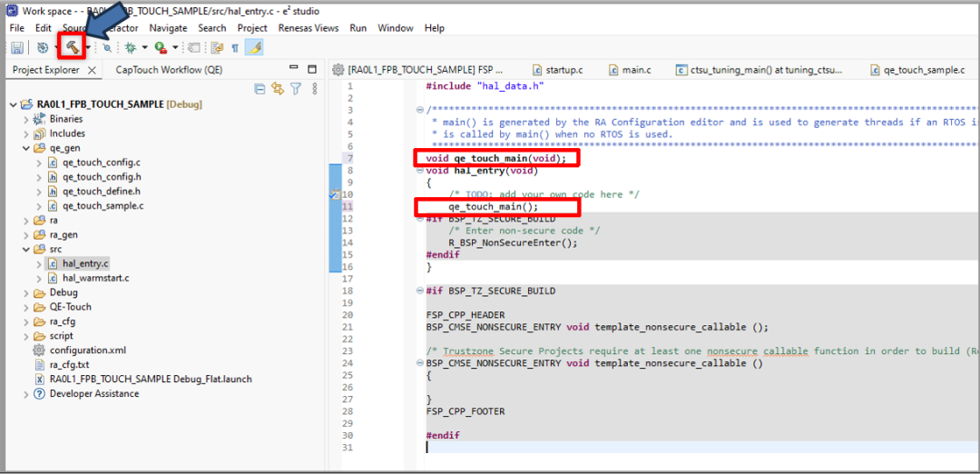The width and height of the screenshot is (980, 474).
Task: Open the Renesas Views menu
Action: 309,28
